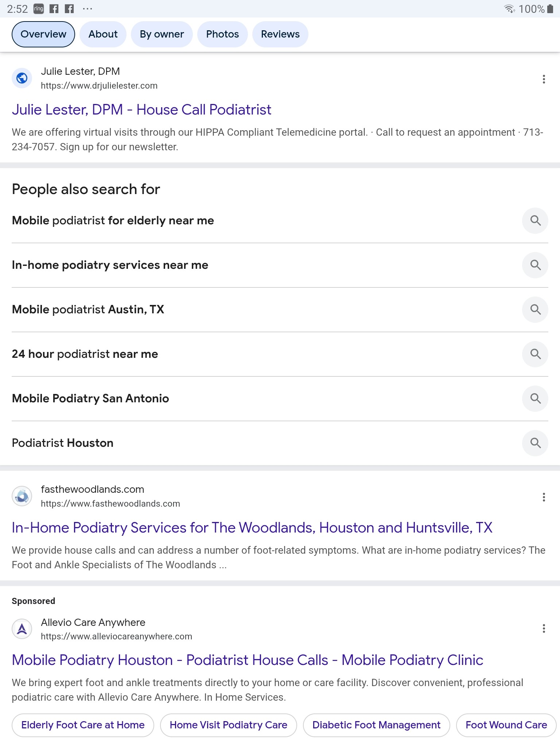The image size is (560, 747).
Task: Search icon for 24 hour podiatrist near me
Action: tap(535, 354)
